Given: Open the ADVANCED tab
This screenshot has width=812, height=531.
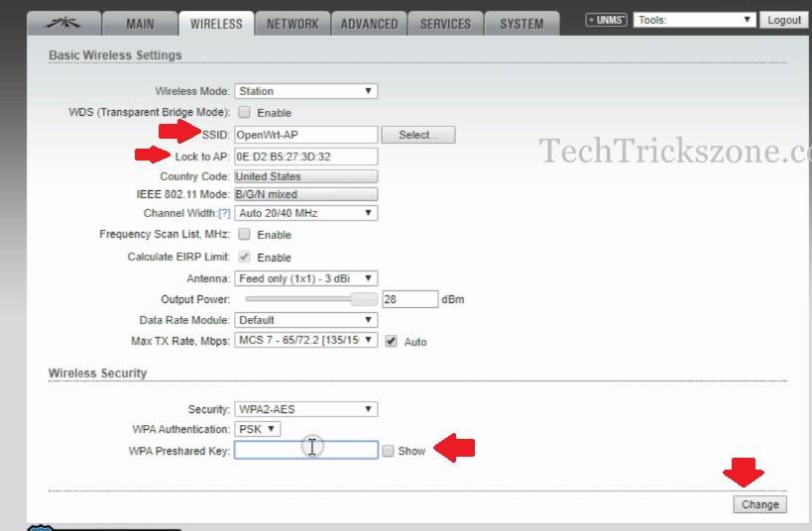Looking at the screenshot, I should tap(369, 24).
